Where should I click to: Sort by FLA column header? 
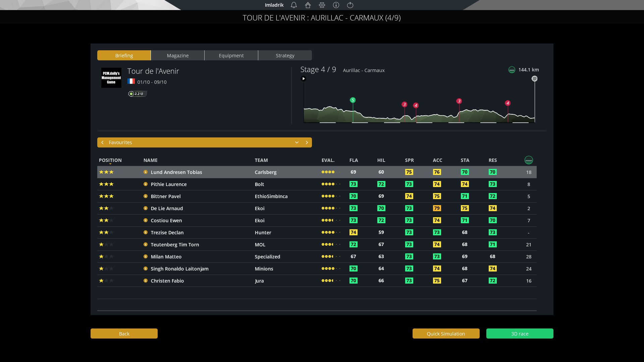tap(354, 160)
